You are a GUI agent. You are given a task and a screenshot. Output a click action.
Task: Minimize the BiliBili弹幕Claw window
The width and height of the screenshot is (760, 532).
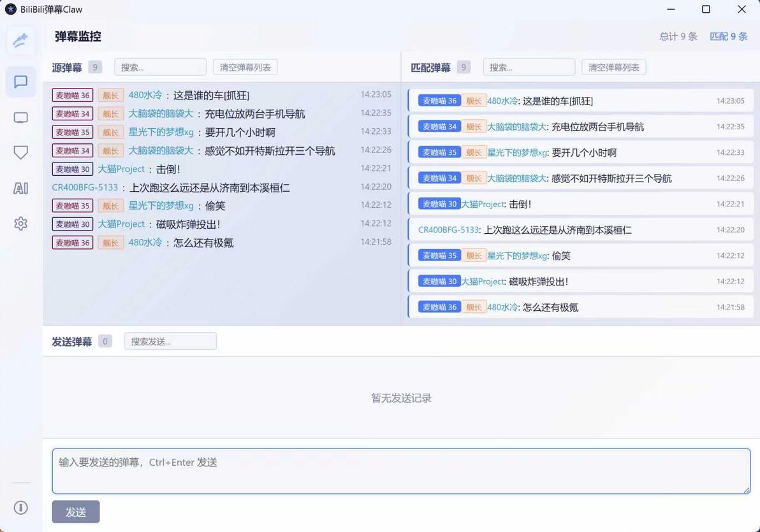671,9
